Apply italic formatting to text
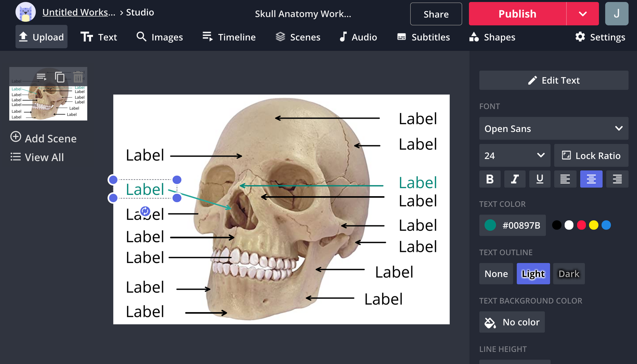The width and height of the screenshot is (637, 364). [x=515, y=179]
